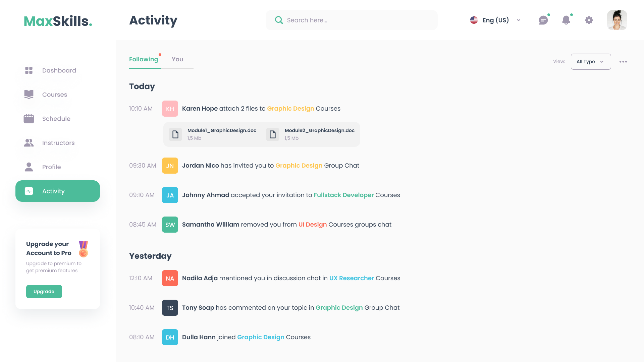This screenshot has height=362, width=644.
Task: Switch to the You tab
Action: coord(177,59)
